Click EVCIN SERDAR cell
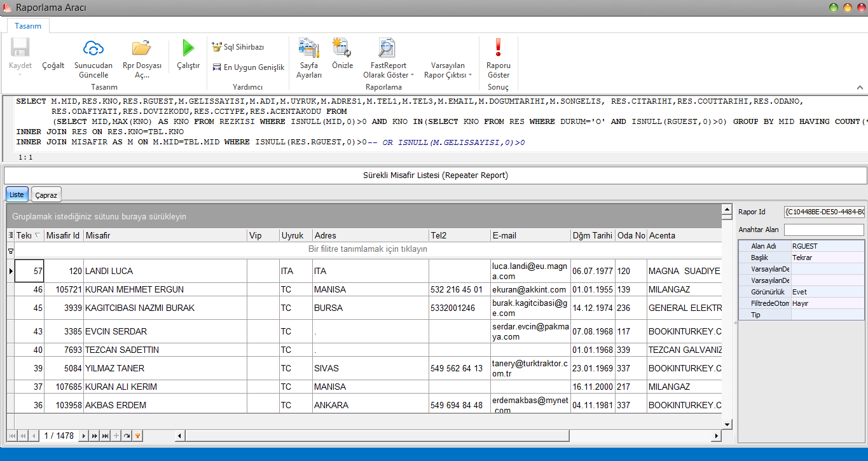 tap(165, 331)
